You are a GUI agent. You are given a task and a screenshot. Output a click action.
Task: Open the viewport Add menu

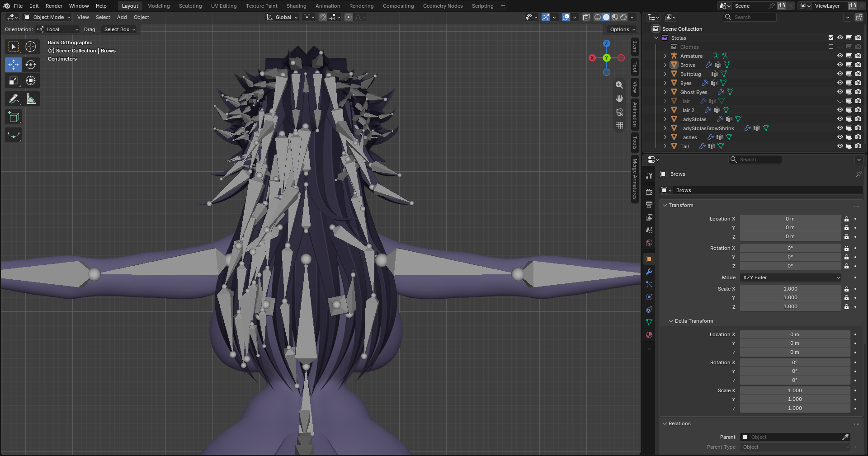122,17
